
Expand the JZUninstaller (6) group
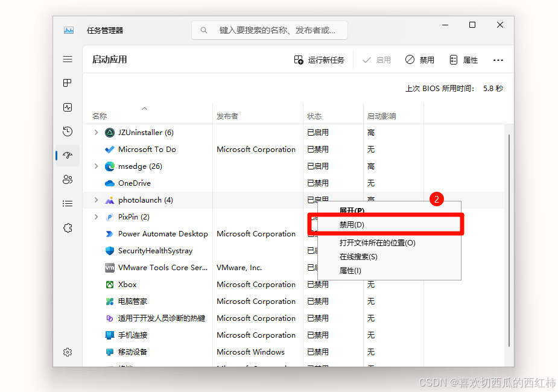coord(96,132)
